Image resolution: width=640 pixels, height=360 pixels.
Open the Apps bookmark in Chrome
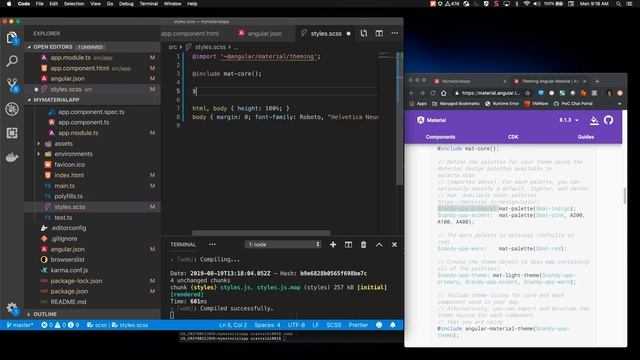[418, 104]
